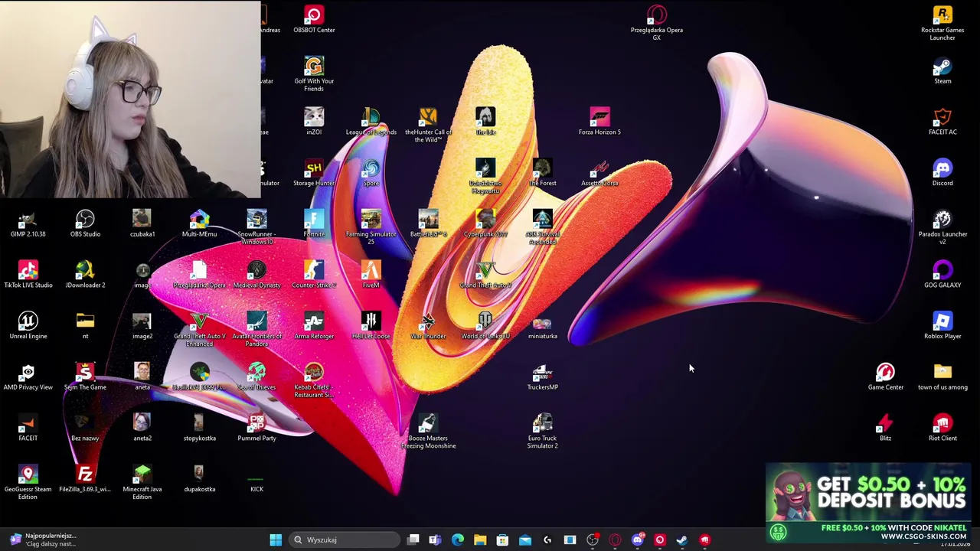Viewport: 980px width, 551px height.
Task: Launch the Pummel Party shortcut
Action: pos(256,428)
